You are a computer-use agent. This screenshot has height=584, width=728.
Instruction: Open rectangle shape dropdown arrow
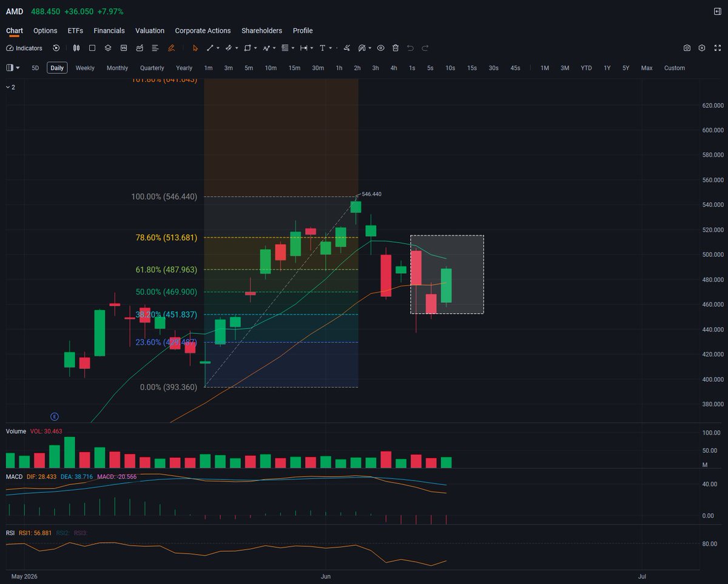(255, 48)
